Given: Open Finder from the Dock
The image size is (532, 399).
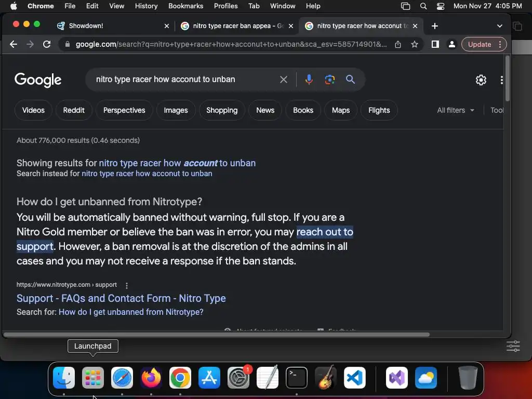Looking at the screenshot, I should click(64, 377).
